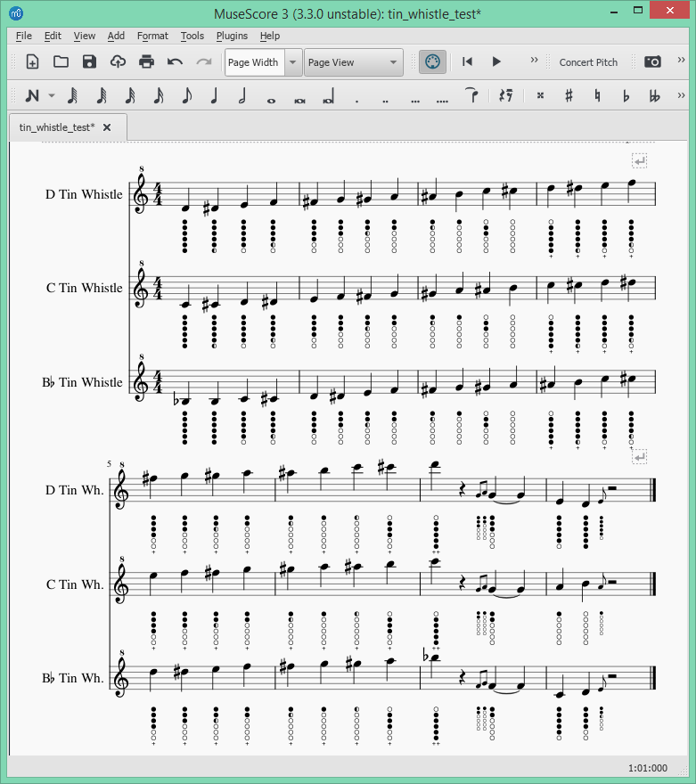The height and width of the screenshot is (784, 696).
Task: Expand the overflow chevron after the camera icon
Action: (681, 60)
